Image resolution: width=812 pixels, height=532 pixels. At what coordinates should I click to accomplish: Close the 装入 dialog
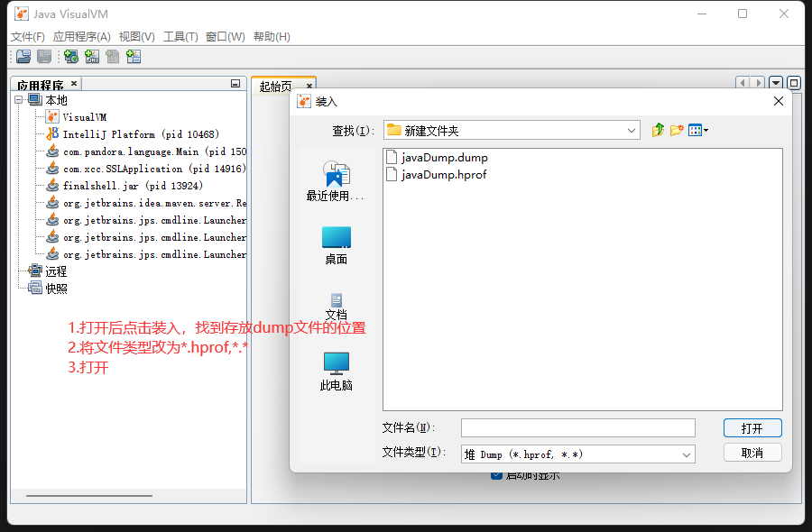(x=779, y=101)
